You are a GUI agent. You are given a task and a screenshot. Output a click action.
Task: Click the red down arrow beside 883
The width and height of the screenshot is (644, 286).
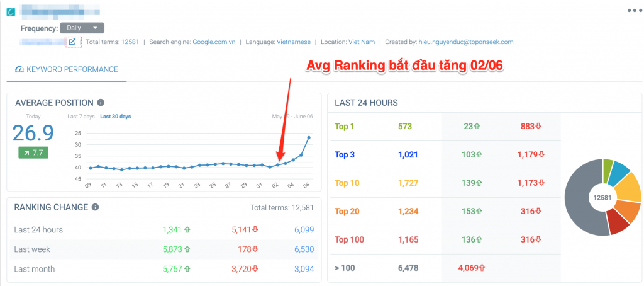pos(538,127)
